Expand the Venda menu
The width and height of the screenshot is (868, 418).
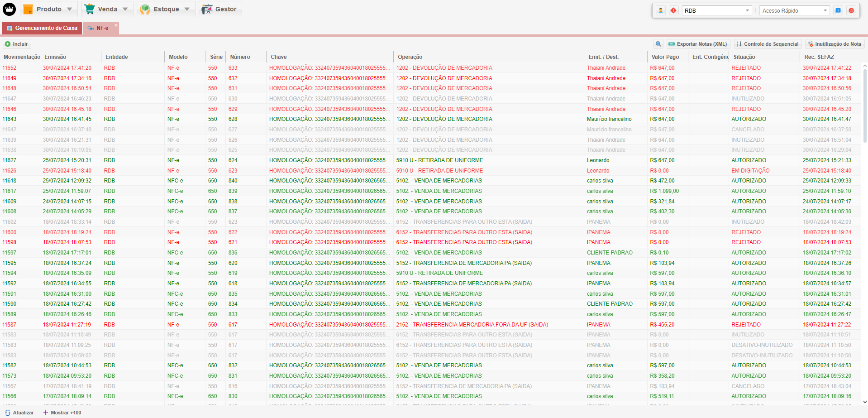click(x=107, y=9)
